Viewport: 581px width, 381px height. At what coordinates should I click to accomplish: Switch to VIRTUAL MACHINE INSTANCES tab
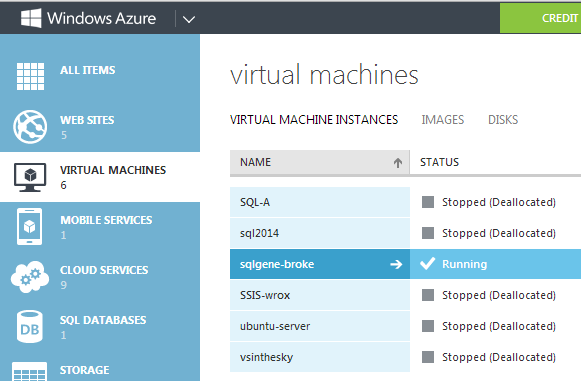(314, 120)
